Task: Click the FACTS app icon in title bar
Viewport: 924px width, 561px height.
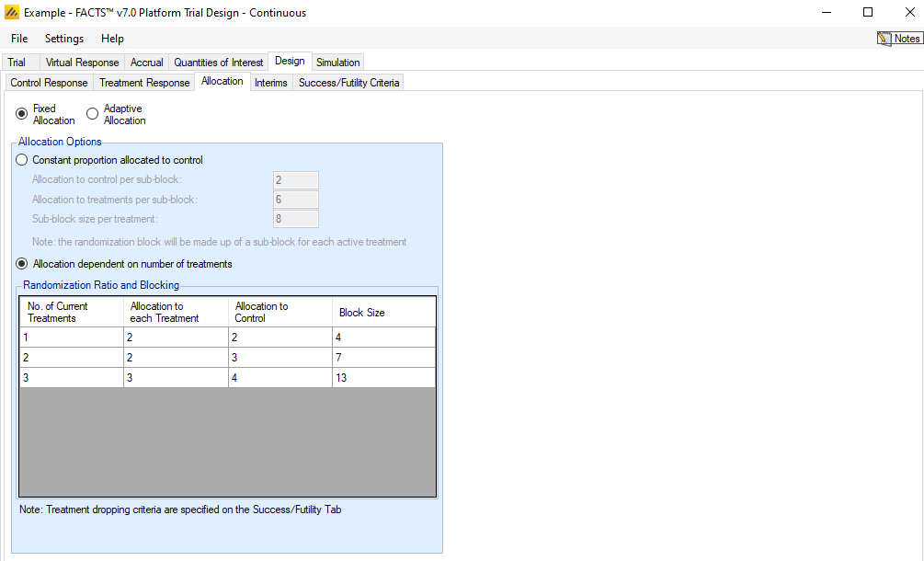Action: tap(12, 13)
